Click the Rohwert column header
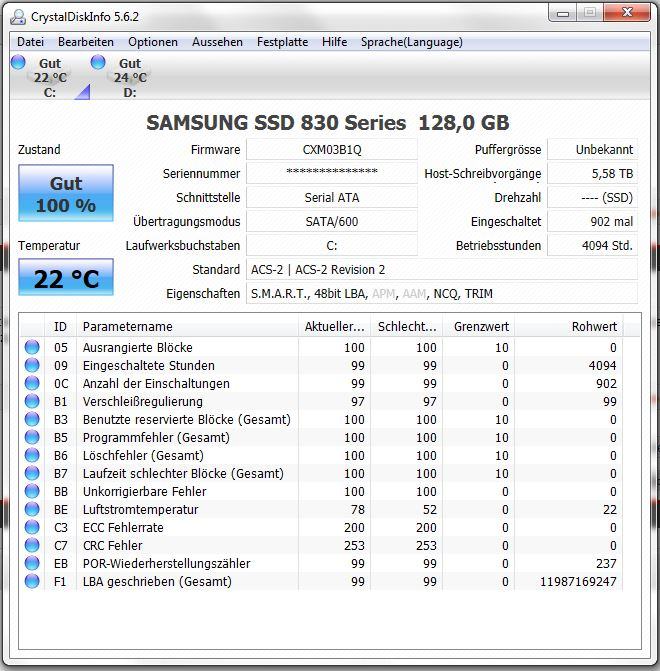660x671 pixels. click(569, 327)
